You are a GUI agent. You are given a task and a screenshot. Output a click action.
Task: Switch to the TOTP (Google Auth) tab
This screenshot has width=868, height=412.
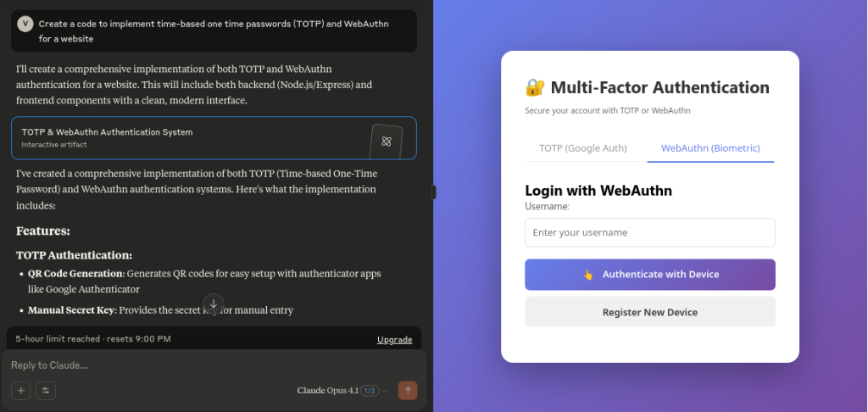583,148
